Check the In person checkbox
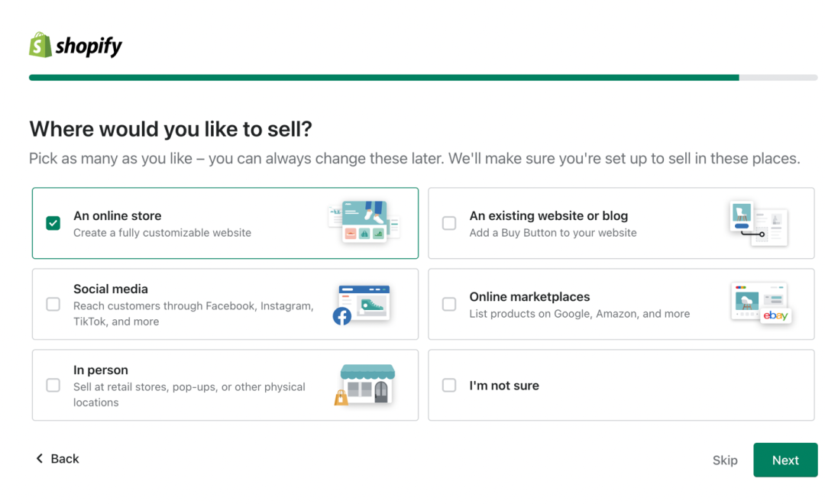 click(53, 385)
